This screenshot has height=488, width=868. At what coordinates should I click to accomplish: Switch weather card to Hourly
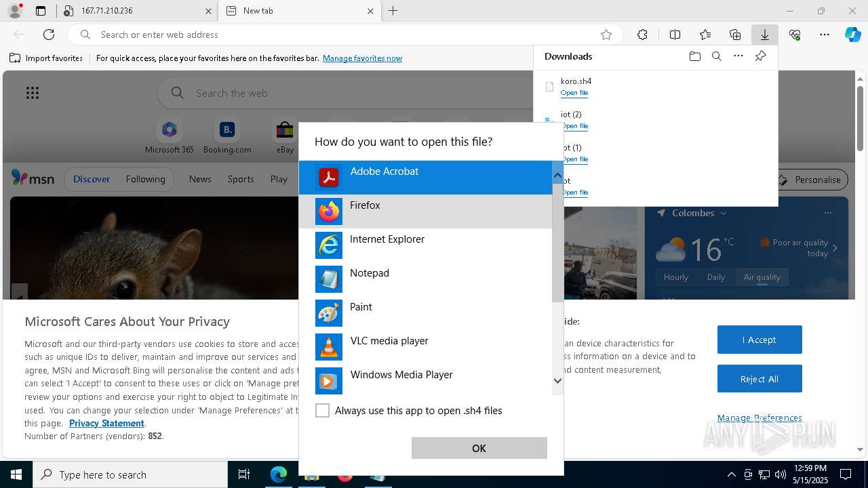[676, 277]
